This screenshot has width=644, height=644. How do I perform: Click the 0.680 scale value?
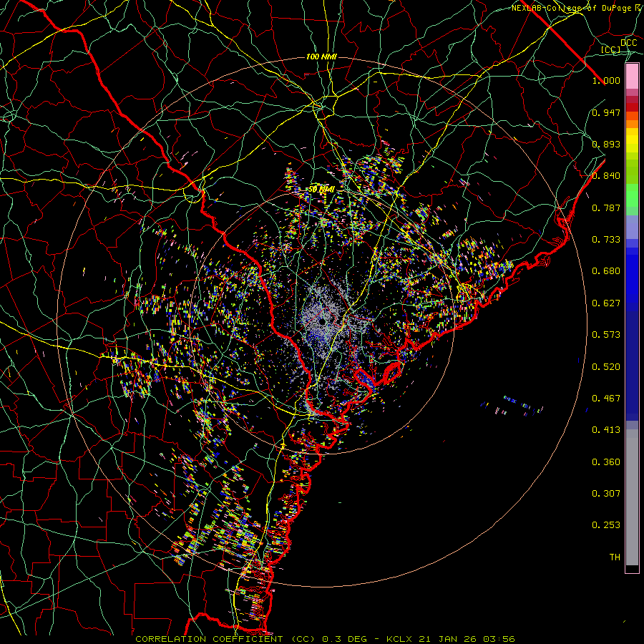[606, 271]
